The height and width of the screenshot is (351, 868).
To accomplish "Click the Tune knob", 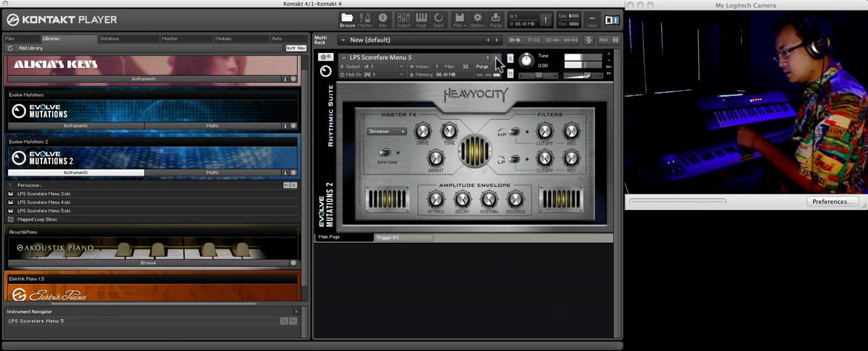I will 526,60.
